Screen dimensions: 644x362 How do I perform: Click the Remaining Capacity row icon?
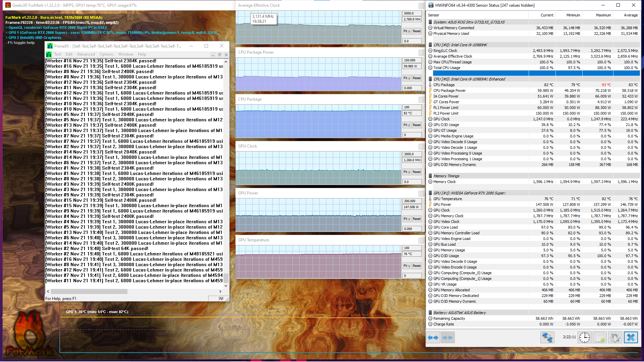coord(430,318)
